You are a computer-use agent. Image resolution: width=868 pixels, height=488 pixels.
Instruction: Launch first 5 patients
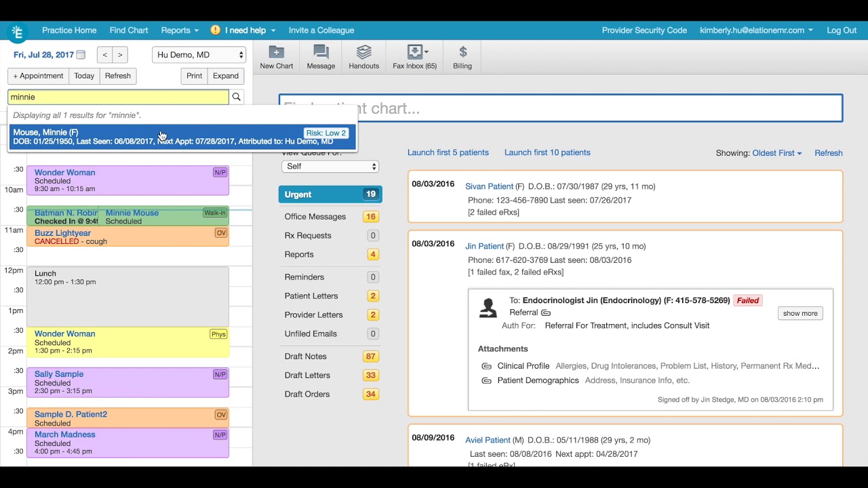pos(448,153)
